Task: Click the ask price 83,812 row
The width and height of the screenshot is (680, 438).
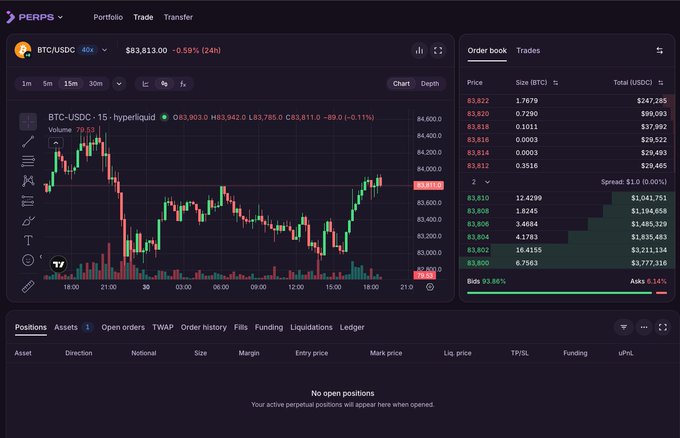Action: click(567, 166)
